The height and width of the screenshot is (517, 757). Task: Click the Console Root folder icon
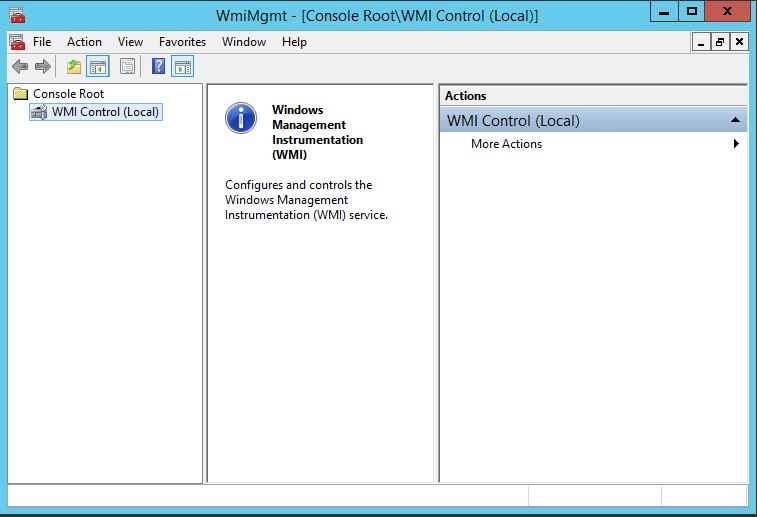(x=21, y=93)
